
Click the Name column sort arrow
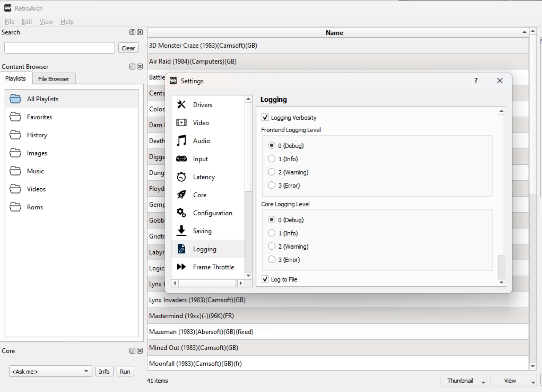pos(524,32)
